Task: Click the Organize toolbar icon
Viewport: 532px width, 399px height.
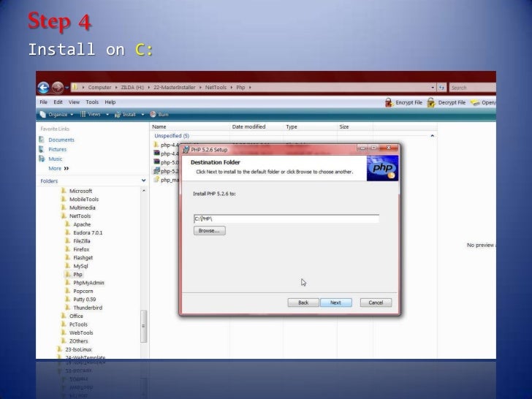Action: 42,114
